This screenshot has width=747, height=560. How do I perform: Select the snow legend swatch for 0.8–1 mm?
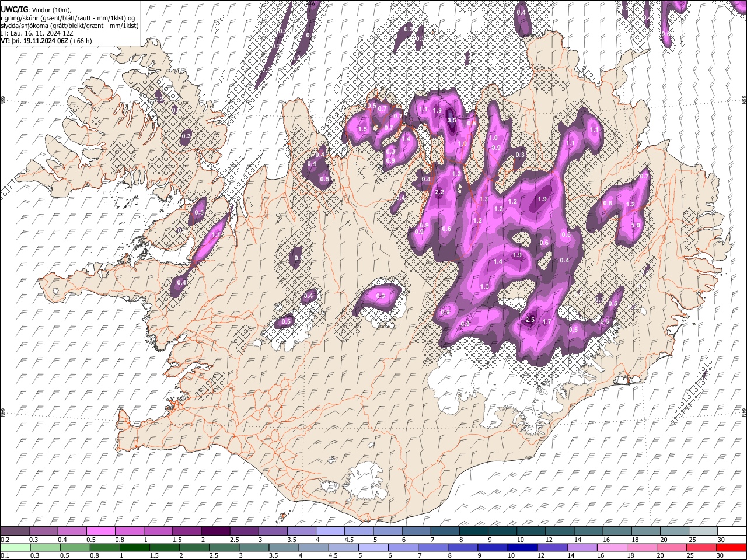pos(129,531)
